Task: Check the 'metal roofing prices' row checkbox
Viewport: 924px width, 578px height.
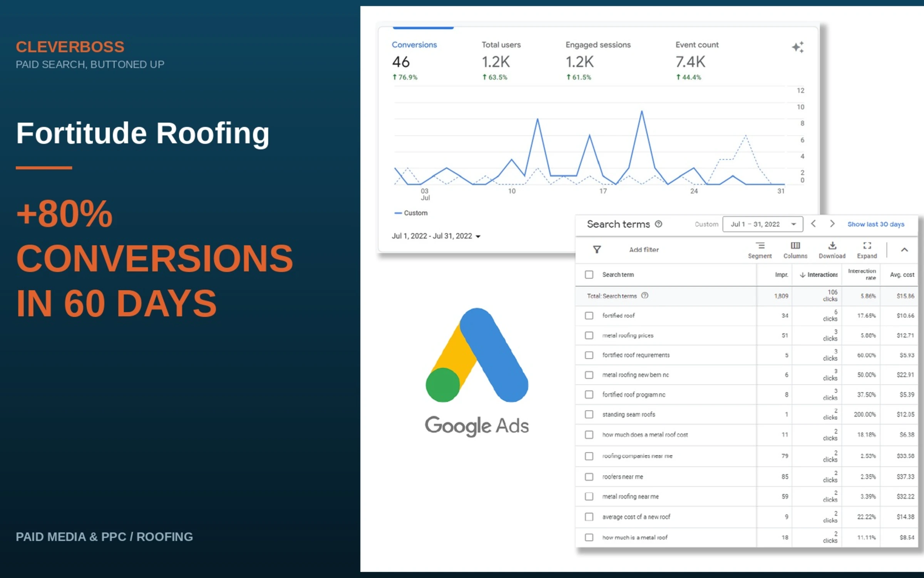Action: tap(589, 335)
